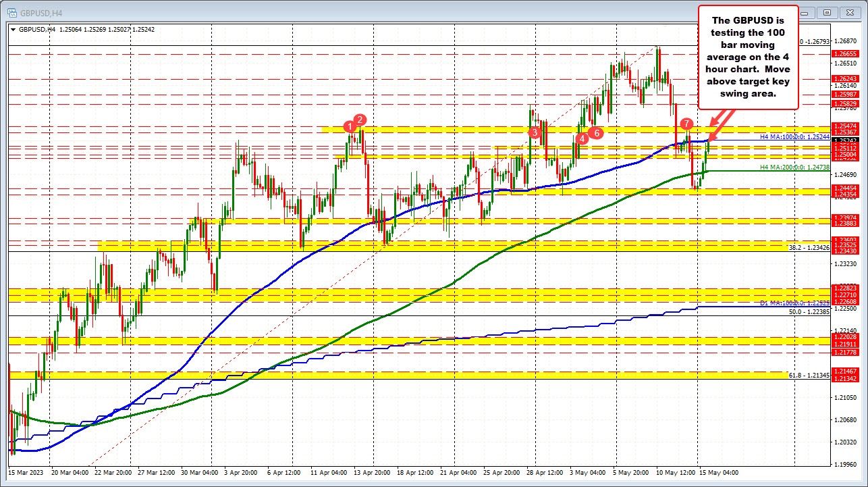
Task: Click the 1.26870 price axis value
Action: [x=845, y=41]
